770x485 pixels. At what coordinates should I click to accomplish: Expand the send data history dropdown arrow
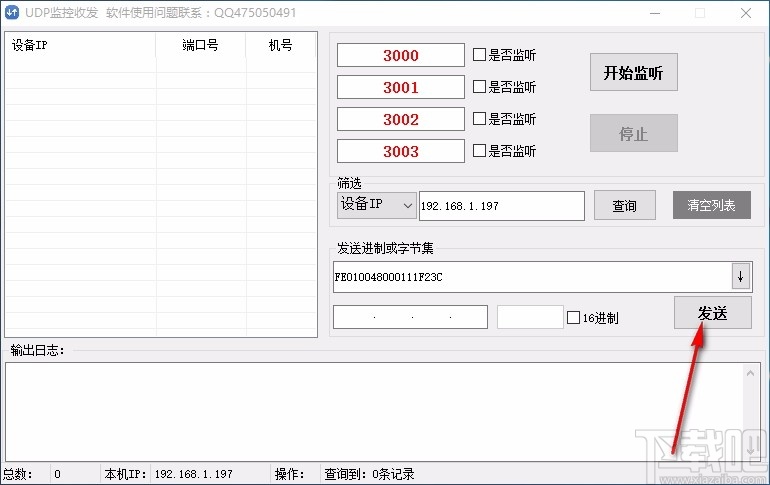pos(741,277)
